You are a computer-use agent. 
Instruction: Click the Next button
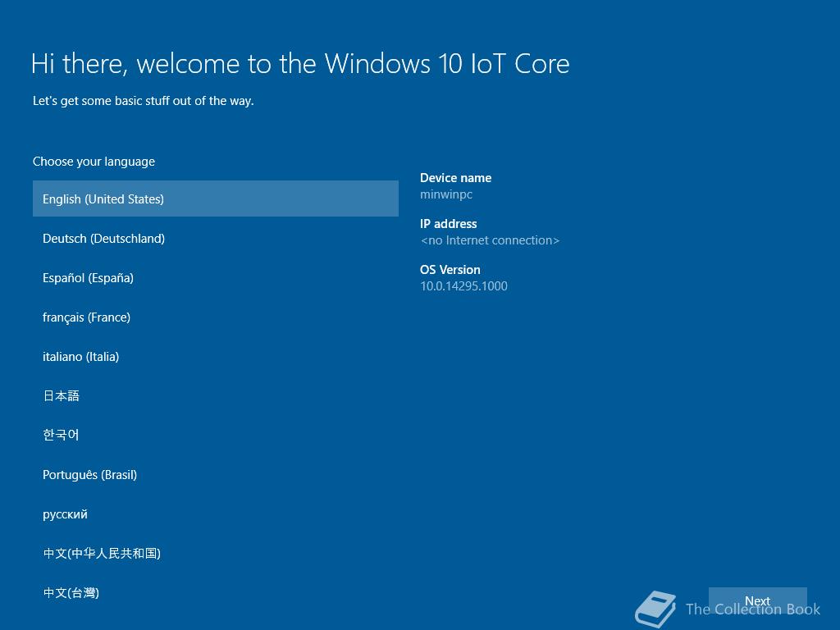click(757, 601)
